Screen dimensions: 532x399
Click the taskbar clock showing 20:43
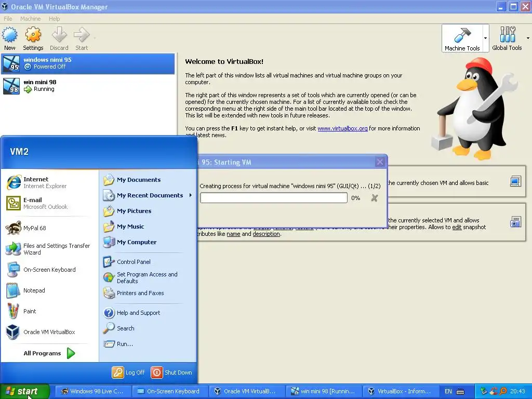pyautogui.click(x=517, y=391)
